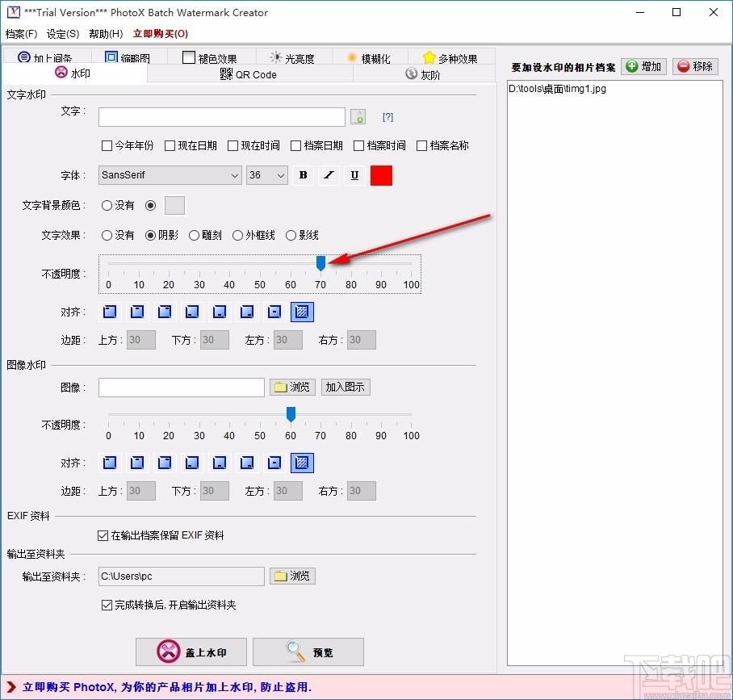Open the 帮助(H) menu
733x700 pixels.
pyautogui.click(x=106, y=34)
